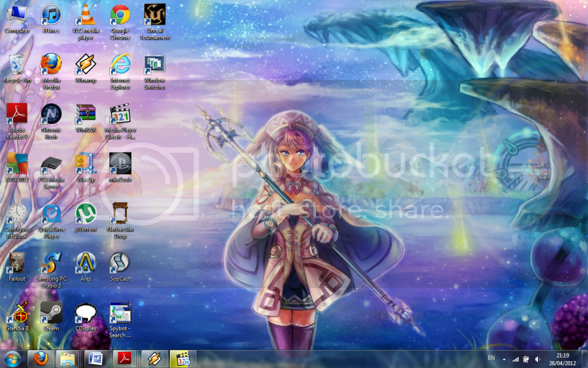
Task: Open Google Chrome from the desktop
Action: tap(119, 14)
